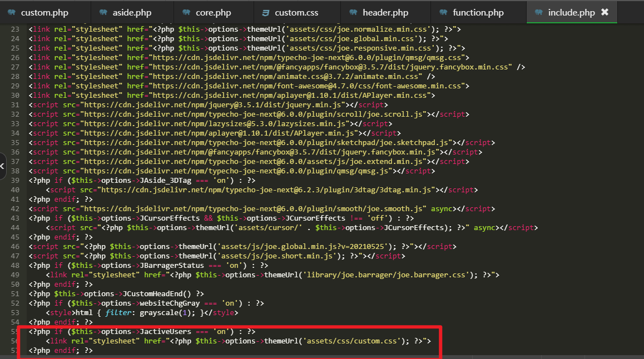
Task: Click line number 23 in gutter
Action: (x=15, y=29)
